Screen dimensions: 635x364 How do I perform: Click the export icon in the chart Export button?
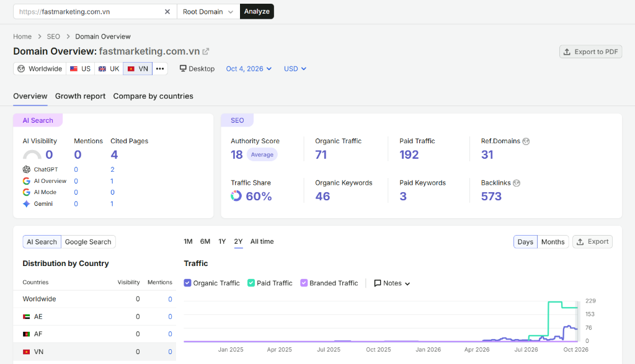580,242
